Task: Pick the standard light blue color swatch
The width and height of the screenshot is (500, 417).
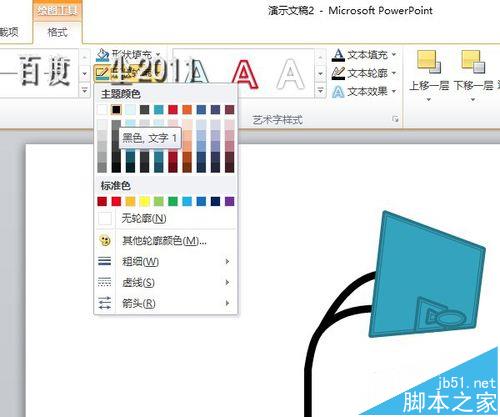Action: click(187, 201)
